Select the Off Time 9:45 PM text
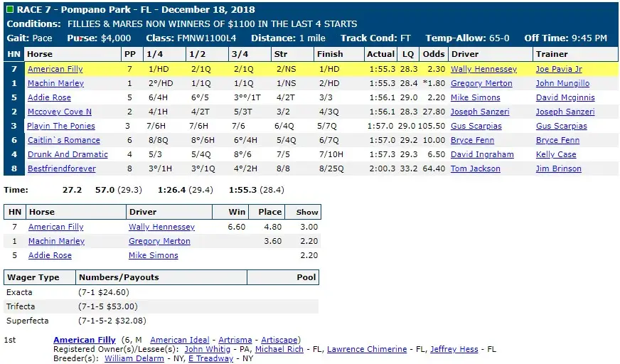The width and height of the screenshot is (620, 364). tap(565, 38)
